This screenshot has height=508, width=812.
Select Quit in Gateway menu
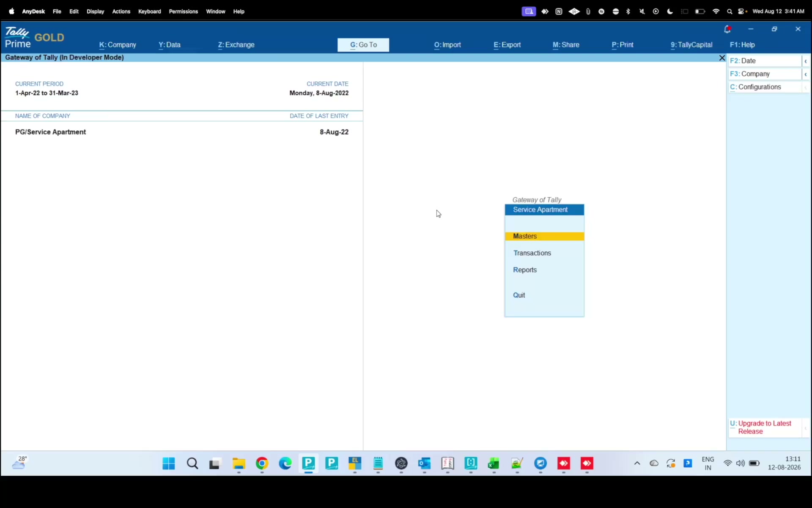point(519,295)
